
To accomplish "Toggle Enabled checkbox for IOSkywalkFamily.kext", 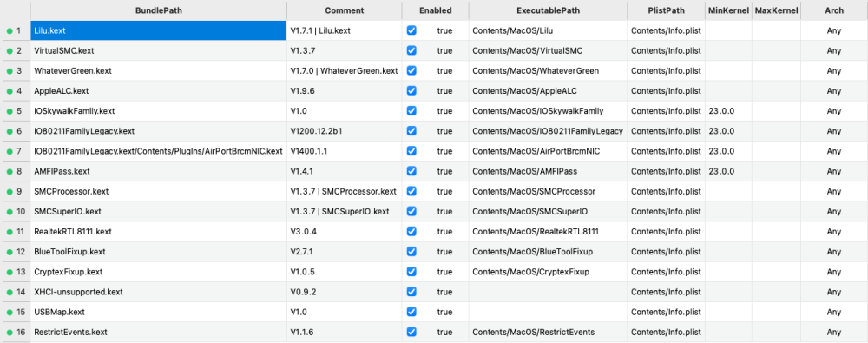I will coord(411,111).
